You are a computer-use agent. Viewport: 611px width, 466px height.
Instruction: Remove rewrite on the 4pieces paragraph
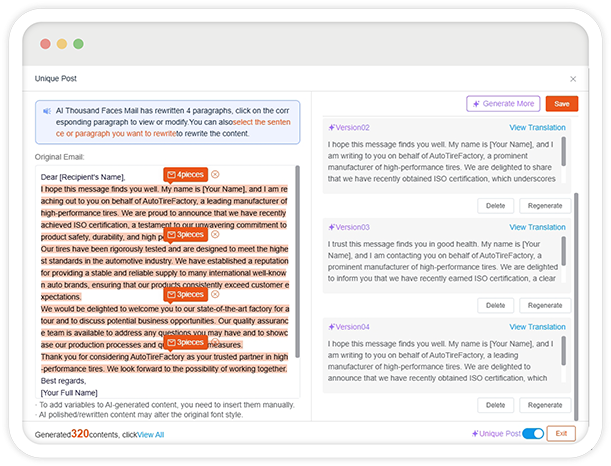(x=215, y=174)
